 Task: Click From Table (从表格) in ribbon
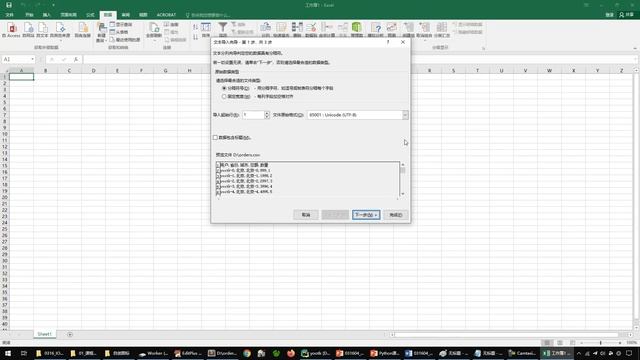[x=119, y=32]
